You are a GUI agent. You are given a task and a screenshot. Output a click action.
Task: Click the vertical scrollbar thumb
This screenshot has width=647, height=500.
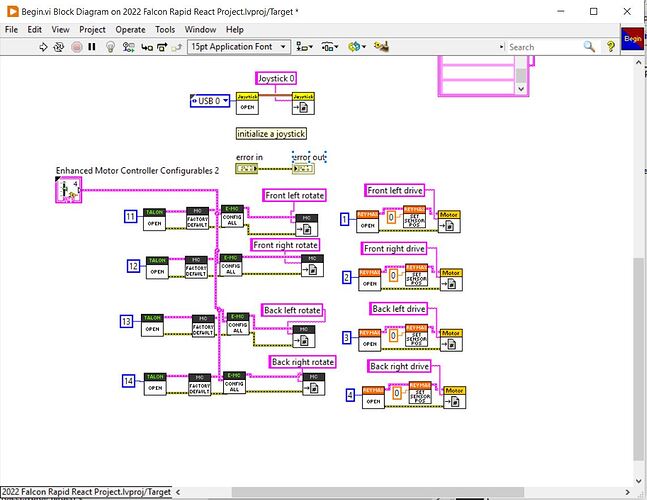click(x=638, y=359)
